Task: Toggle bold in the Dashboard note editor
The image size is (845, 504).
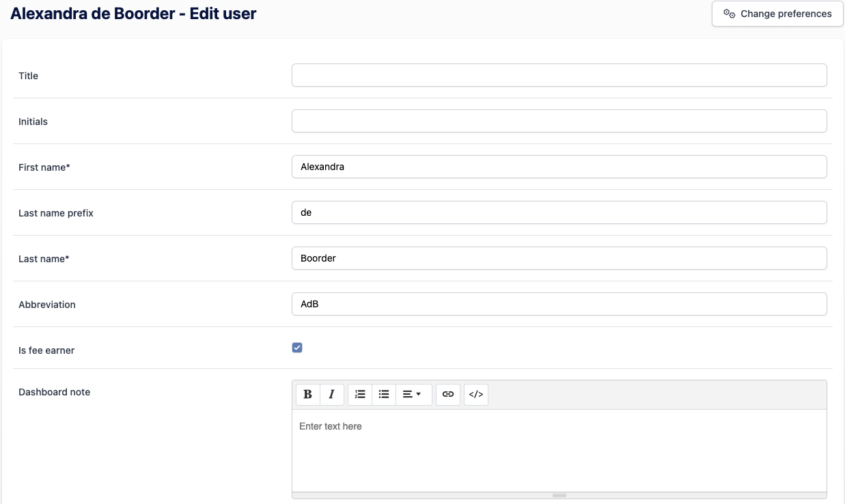Action: pos(308,394)
